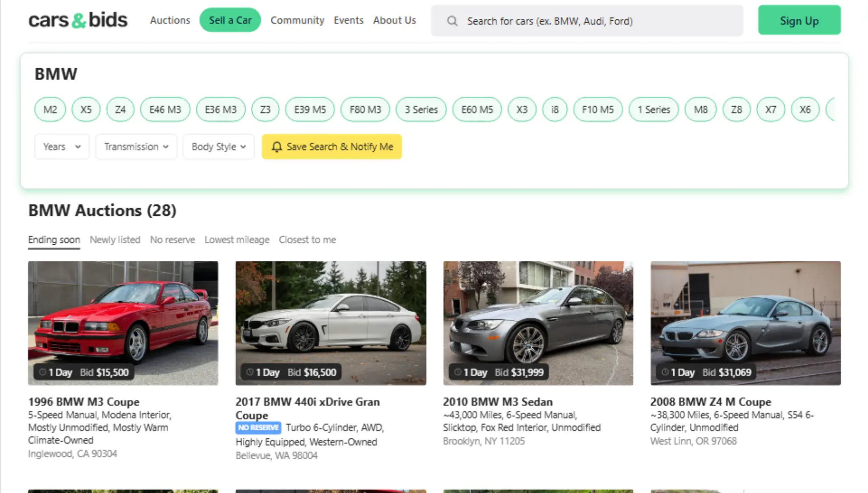Image resolution: width=868 pixels, height=493 pixels.
Task: Open the About Us page
Action: 394,20
